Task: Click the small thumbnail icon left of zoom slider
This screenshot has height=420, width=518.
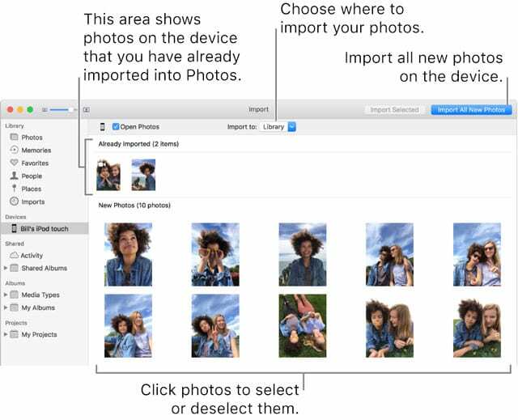Action: [45, 109]
